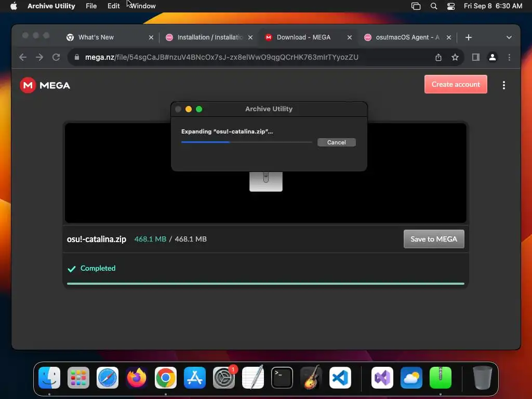Click the Completed status text
This screenshot has width=532, height=399.
[98, 269]
